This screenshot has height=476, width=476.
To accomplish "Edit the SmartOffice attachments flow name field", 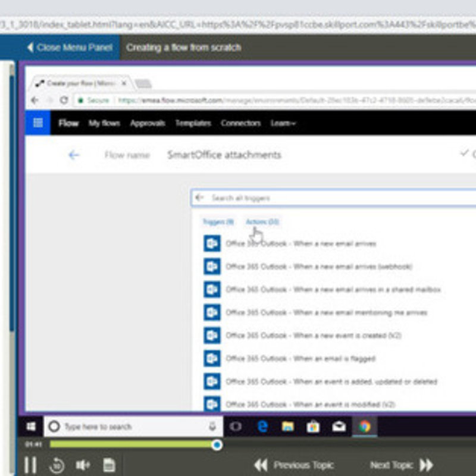I will coord(224,155).
